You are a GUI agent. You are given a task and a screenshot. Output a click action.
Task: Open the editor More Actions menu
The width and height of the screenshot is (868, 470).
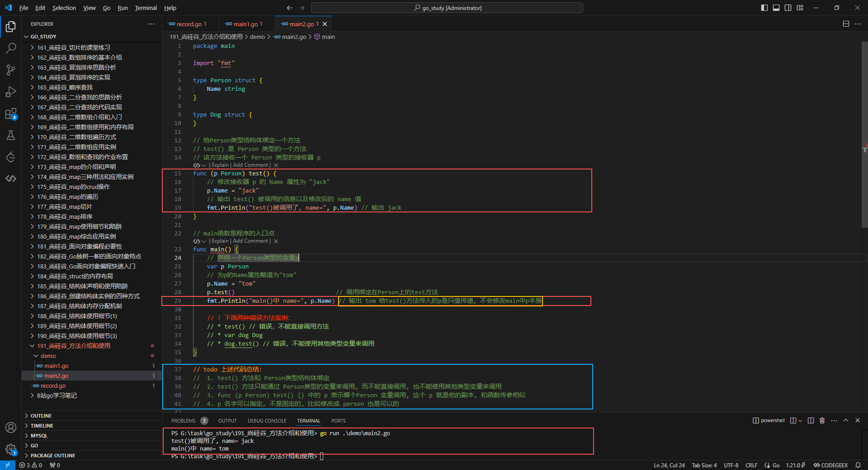tap(858, 24)
